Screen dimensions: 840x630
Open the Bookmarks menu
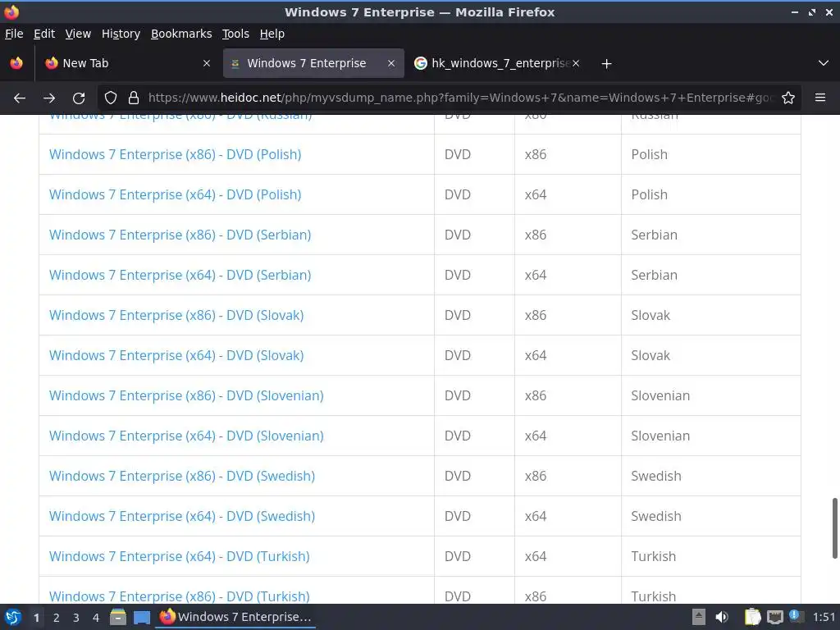(181, 34)
